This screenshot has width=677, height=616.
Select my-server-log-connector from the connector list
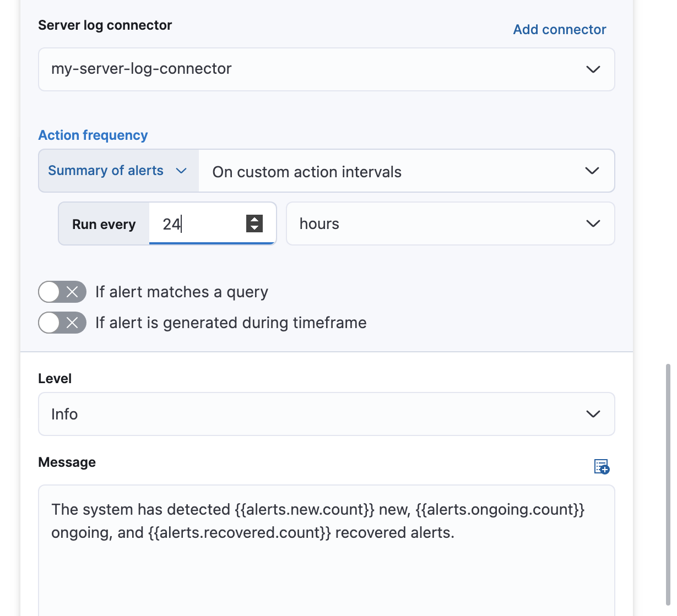326,69
